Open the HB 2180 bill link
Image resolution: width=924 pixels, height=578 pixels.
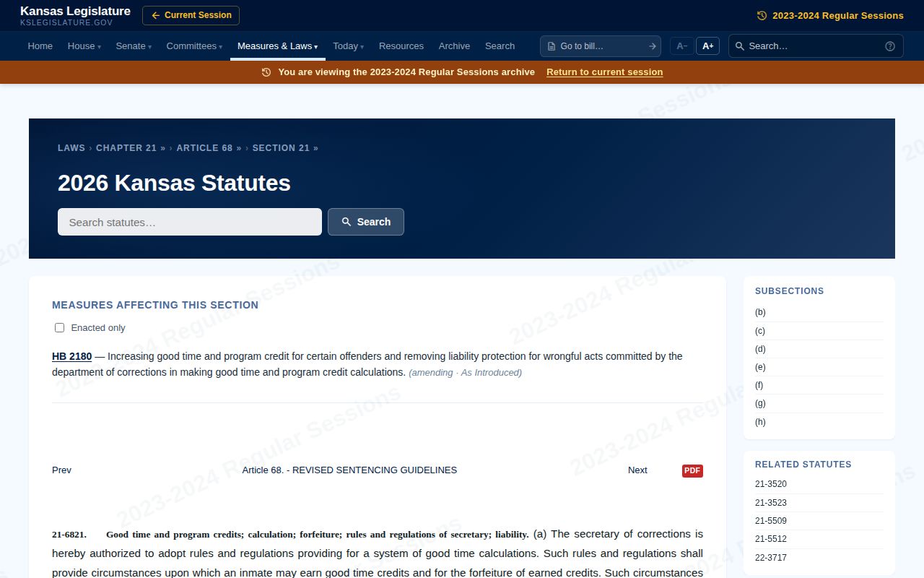click(x=71, y=356)
